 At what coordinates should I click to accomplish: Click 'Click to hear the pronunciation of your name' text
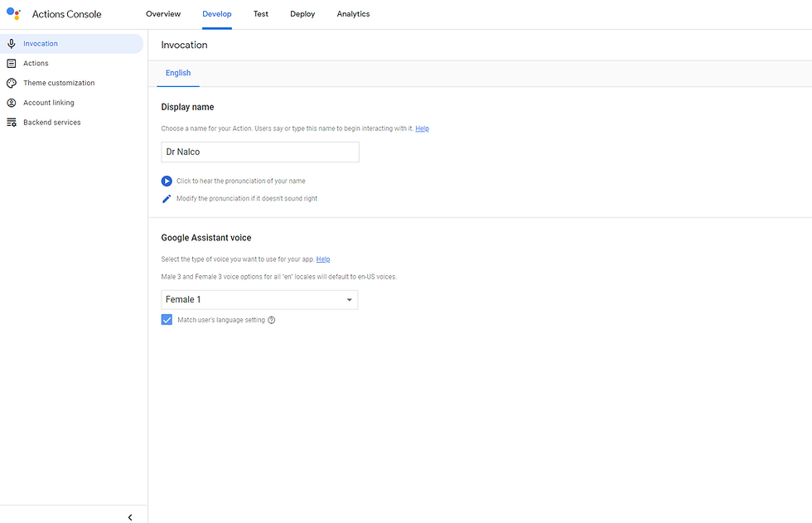click(x=241, y=181)
